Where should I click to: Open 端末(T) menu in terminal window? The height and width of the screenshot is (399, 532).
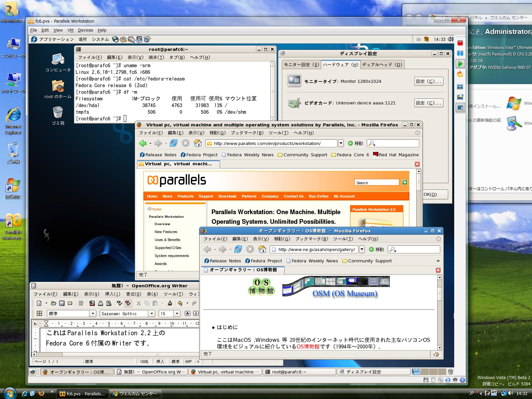click(x=156, y=57)
